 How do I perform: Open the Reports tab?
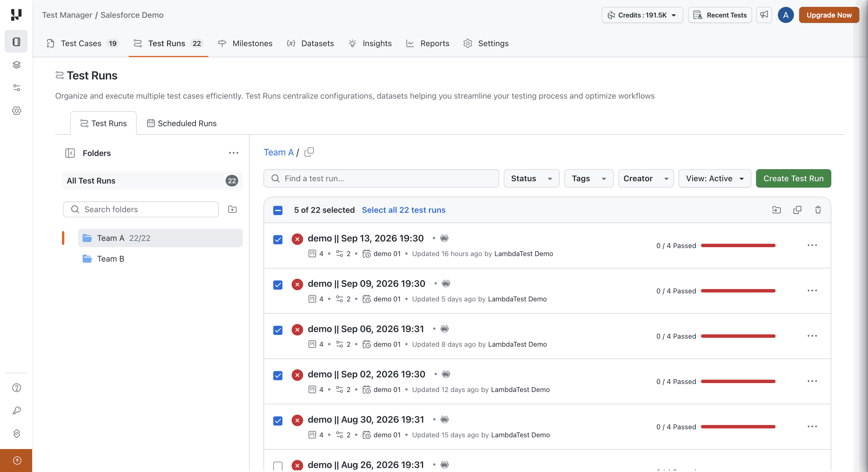click(x=428, y=43)
